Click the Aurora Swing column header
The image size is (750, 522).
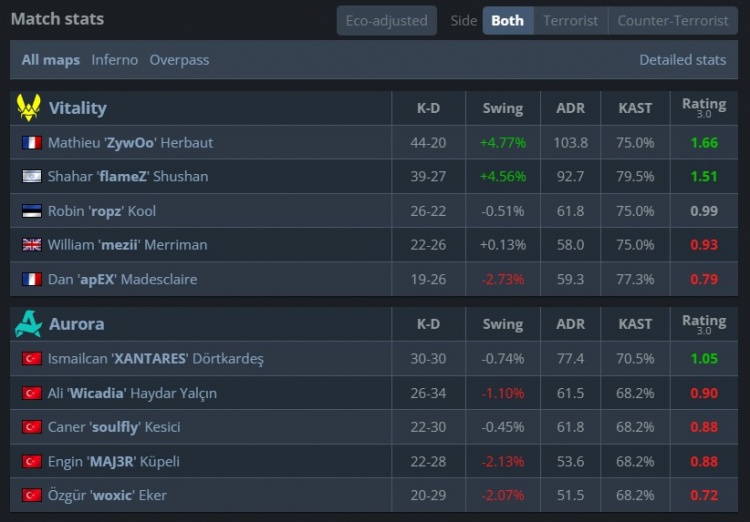point(502,324)
